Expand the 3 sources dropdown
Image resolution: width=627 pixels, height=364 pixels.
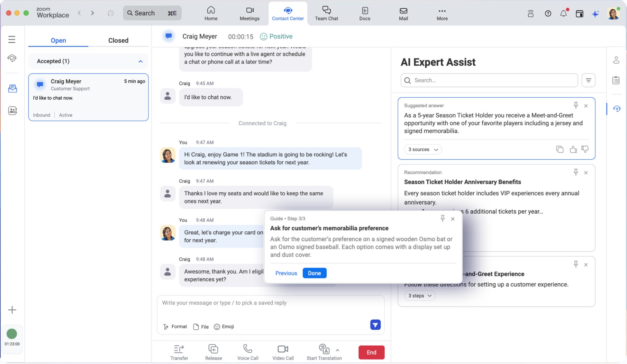[x=423, y=149]
